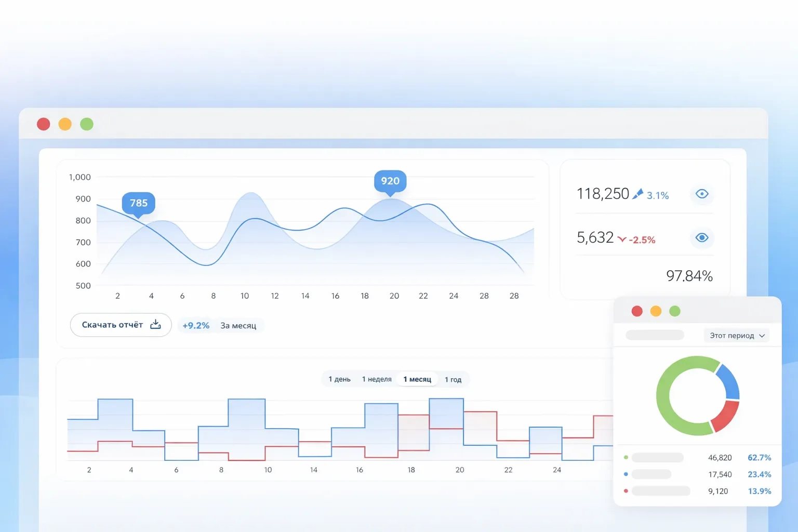Image resolution: width=798 pixels, height=532 pixels.
Task: Open the Этот период dropdown
Action: coord(736,336)
